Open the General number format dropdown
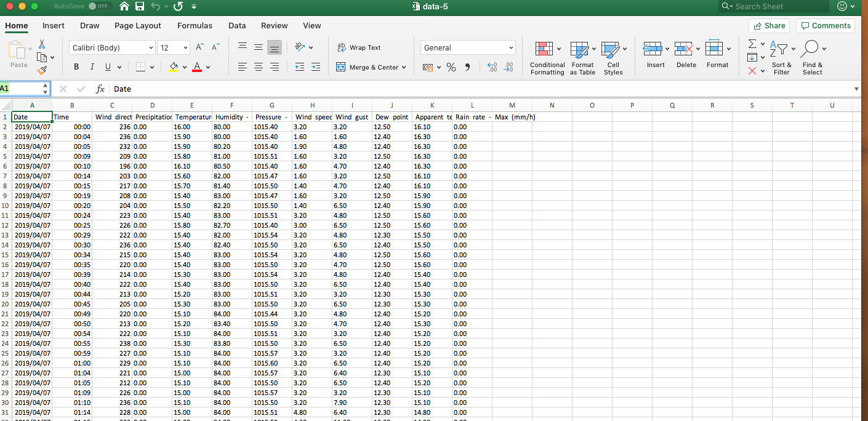 (468, 47)
